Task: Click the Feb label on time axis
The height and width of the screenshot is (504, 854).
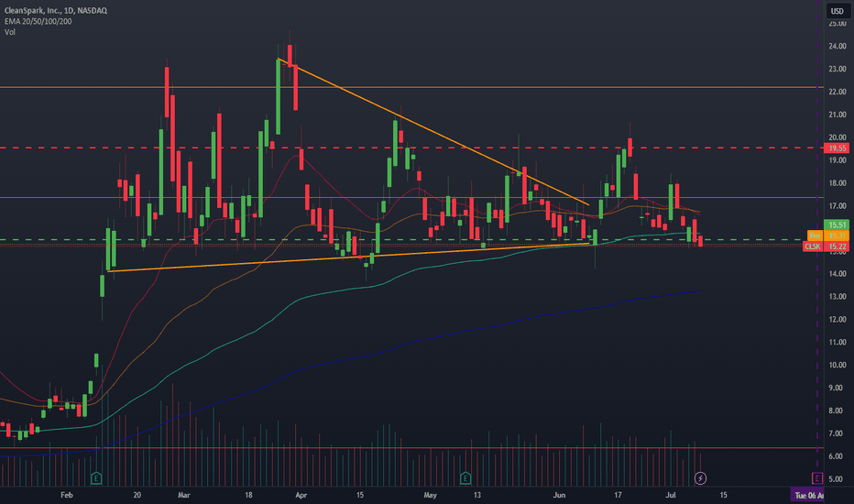Action: (67, 495)
